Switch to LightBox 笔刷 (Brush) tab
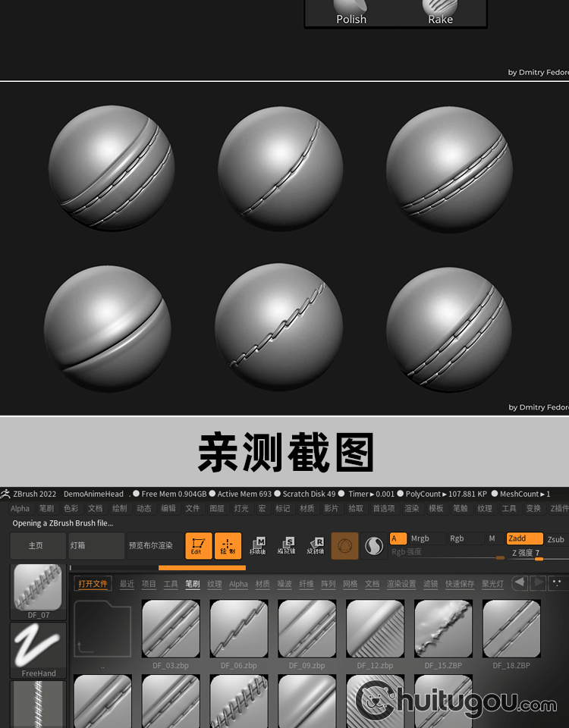The image size is (569, 728). click(192, 584)
